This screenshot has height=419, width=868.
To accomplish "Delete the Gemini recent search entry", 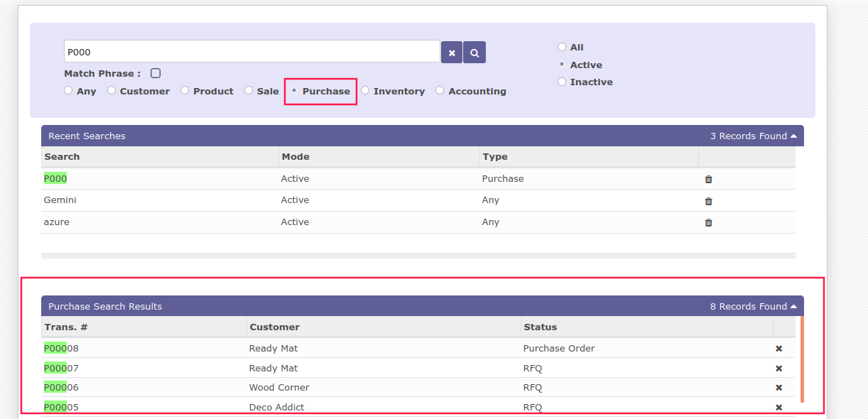I will pos(708,201).
